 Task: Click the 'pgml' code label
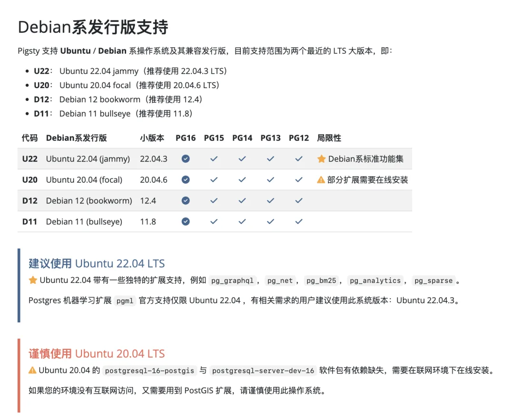coord(125,300)
